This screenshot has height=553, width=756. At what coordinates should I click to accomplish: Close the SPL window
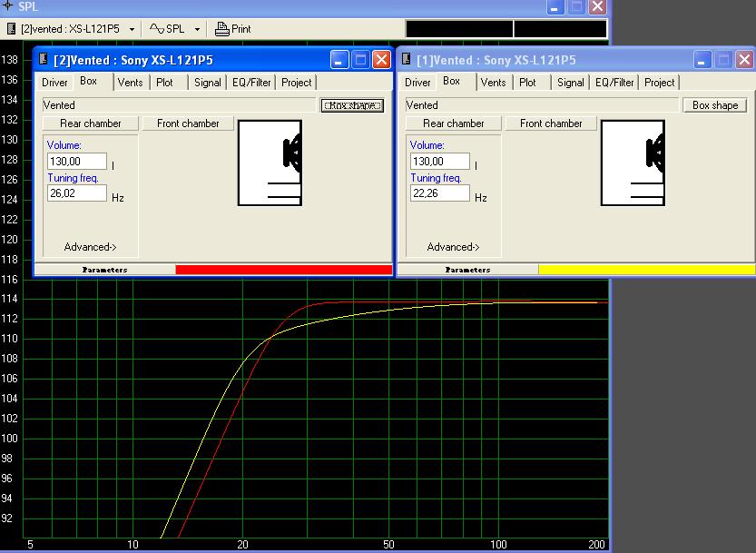597,6
